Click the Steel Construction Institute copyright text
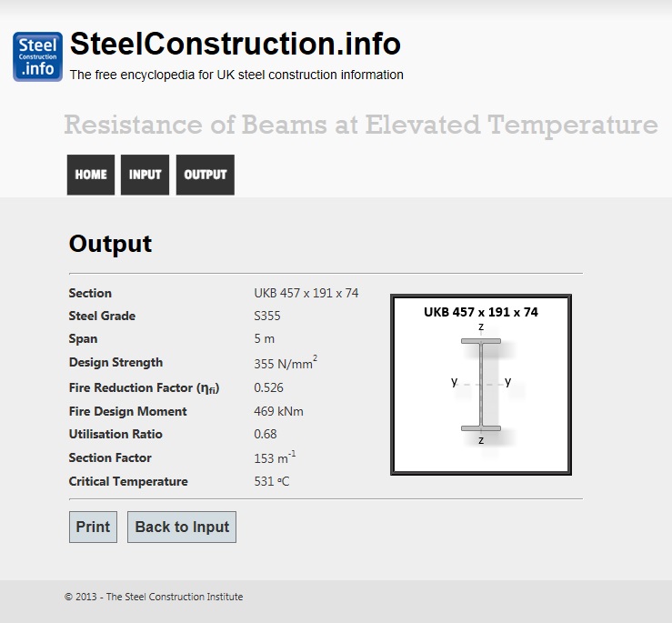This screenshot has height=623, width=672. point(154,598)
